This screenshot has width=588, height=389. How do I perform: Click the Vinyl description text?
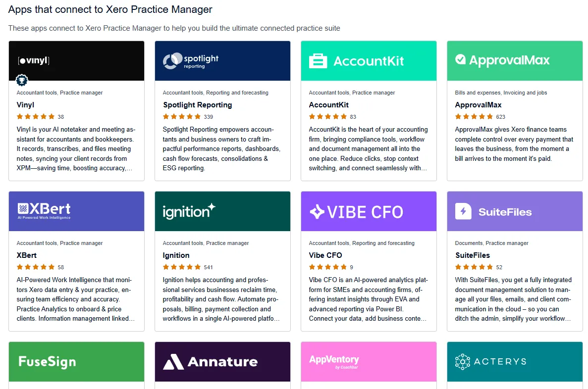(76, 149)
